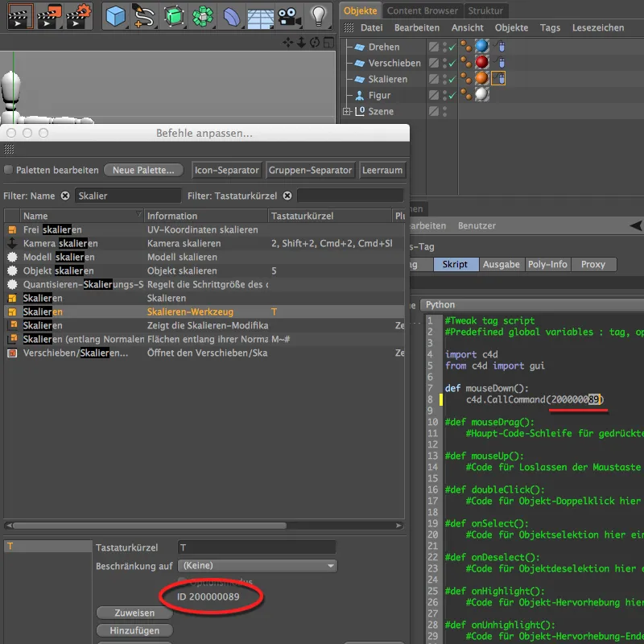This screenshot has width=644, height=644.
Task: Add a Light via bulb icon
Action: (x=318, y=16)
